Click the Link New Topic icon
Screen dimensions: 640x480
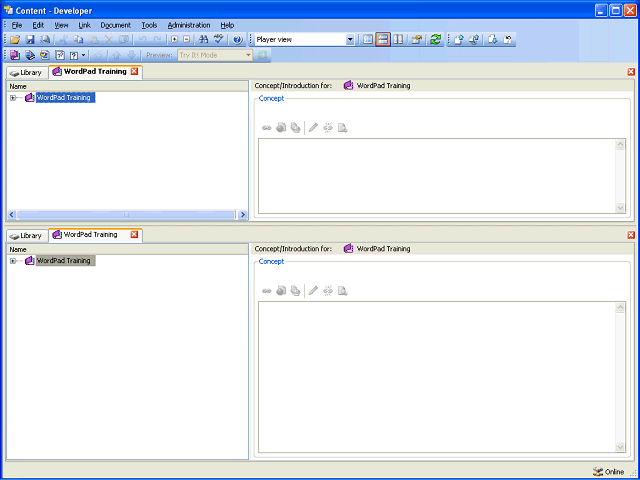coord(45,55)
